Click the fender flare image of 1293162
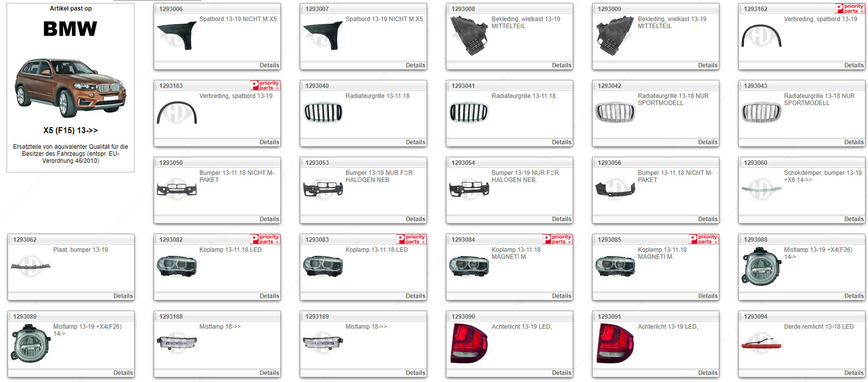868x382 pixels. (762, 36)
